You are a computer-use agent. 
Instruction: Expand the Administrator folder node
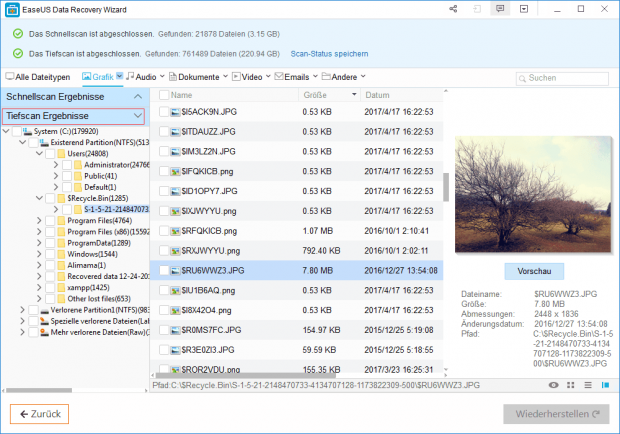tap(56, 164)
